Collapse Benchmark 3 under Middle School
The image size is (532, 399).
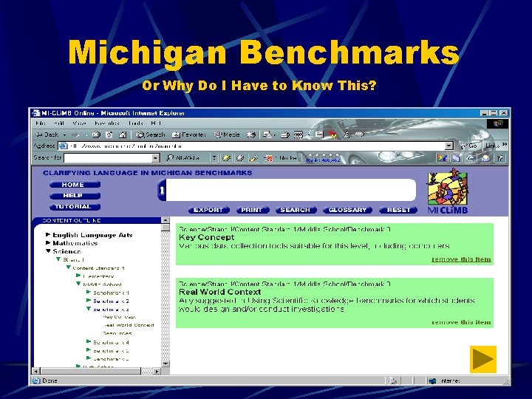click(x=89, y=309)
